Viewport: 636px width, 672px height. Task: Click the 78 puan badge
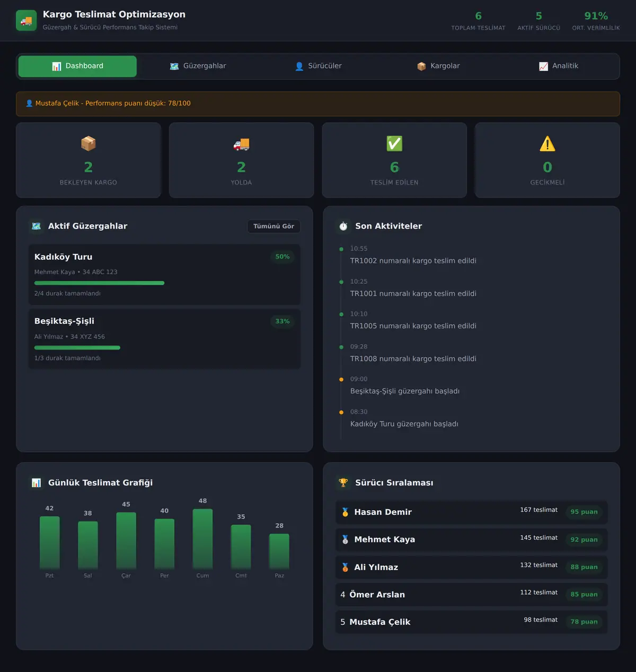coord(584,622)
